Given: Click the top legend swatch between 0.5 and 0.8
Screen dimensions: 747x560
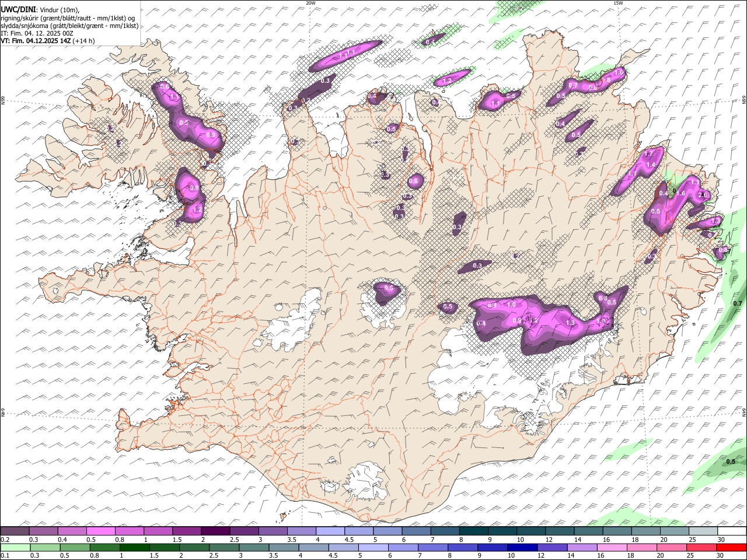Looking at the screenshot, I should [x=101, y=531].
